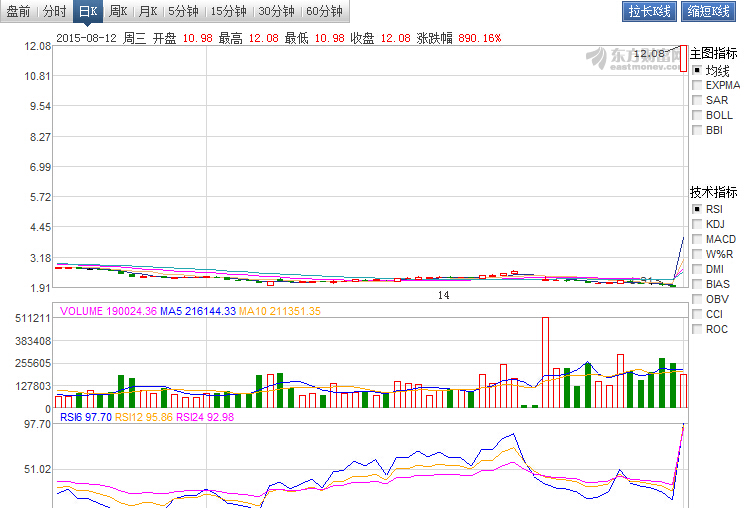Choose the KDJ technical indicator
The image size is (747, 508).
[697, 225]
